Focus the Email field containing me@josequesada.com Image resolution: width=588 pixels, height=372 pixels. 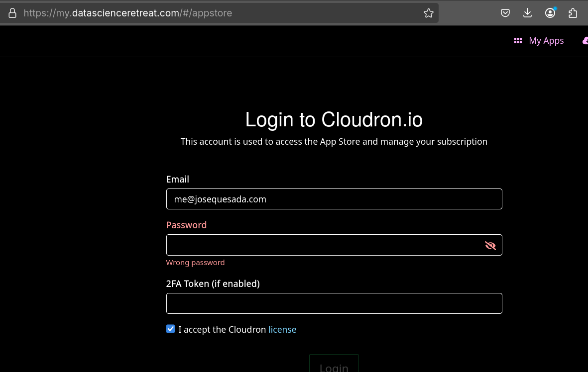[334, 199]
